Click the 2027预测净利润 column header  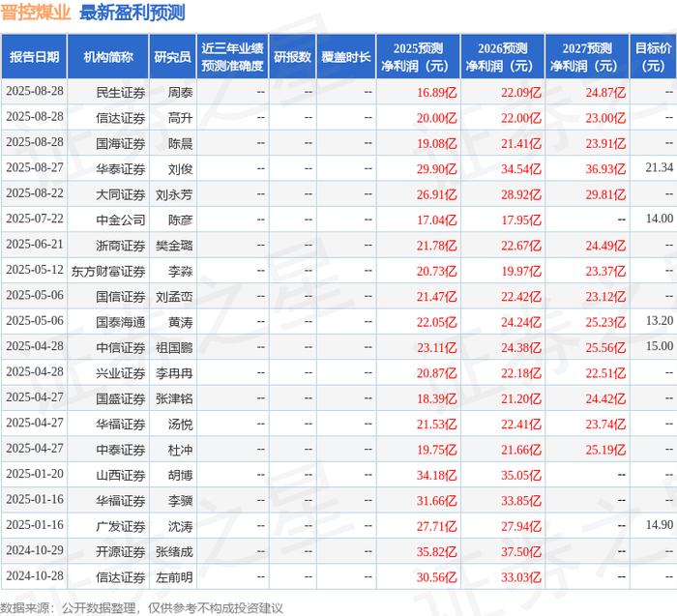pos(587,57)
